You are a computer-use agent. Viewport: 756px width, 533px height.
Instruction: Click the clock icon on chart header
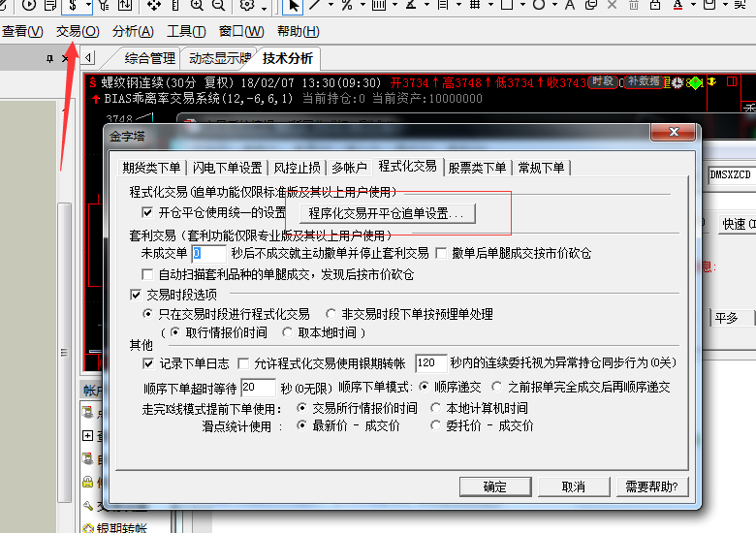677,83
